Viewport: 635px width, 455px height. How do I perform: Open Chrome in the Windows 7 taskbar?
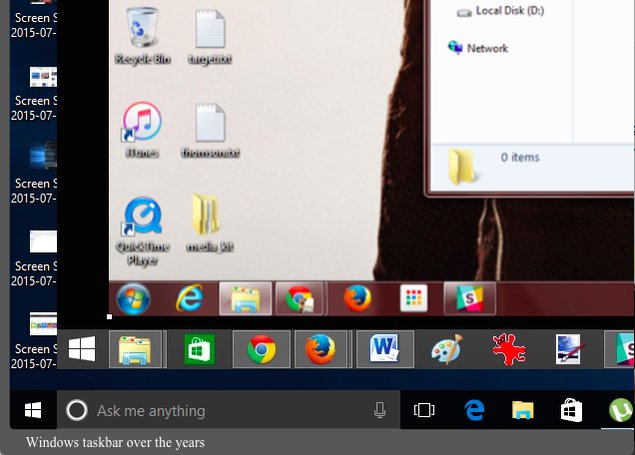click(299, 299)
